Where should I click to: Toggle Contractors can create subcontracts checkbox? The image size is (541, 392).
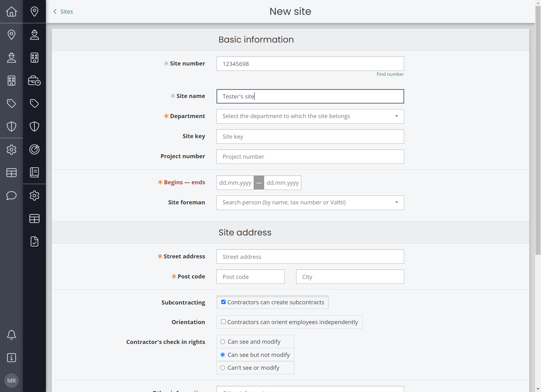223,302
